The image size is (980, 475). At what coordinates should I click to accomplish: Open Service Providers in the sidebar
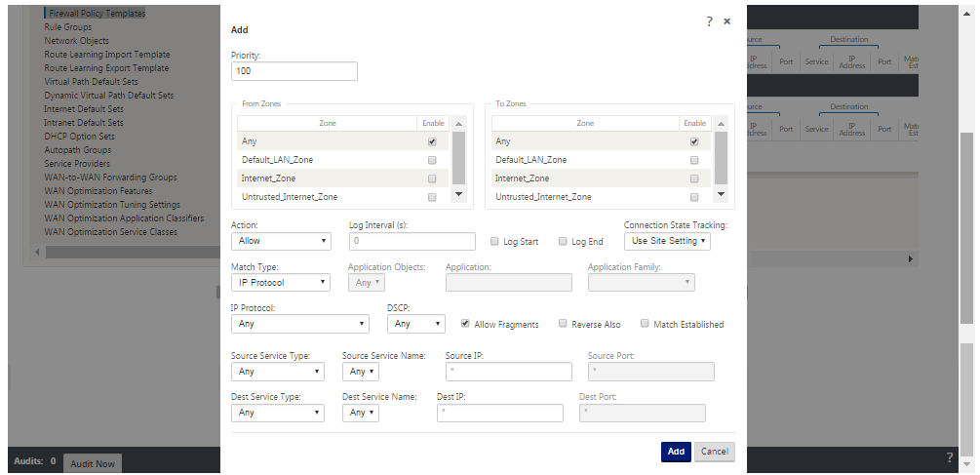[x=77, y=164]
